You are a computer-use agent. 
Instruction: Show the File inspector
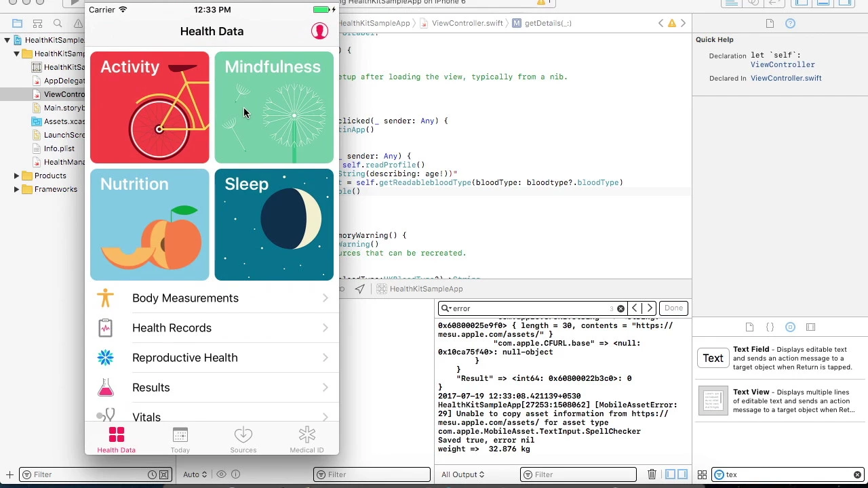(x=770, y=23)
